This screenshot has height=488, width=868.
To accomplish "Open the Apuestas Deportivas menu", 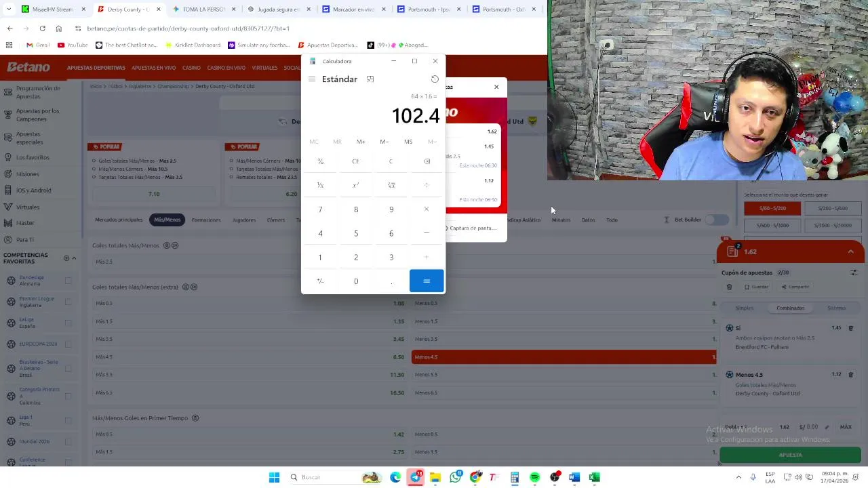I will coord(96,68).
